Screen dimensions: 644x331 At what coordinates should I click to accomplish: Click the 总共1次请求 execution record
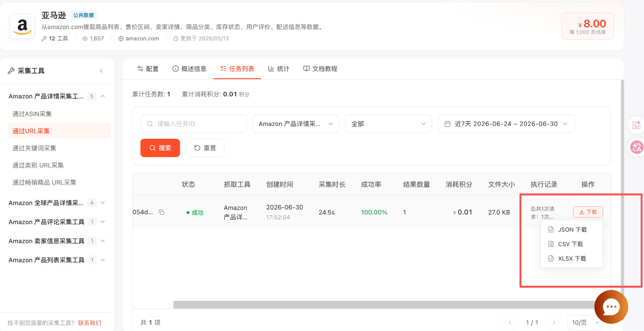tap(543, 213)
